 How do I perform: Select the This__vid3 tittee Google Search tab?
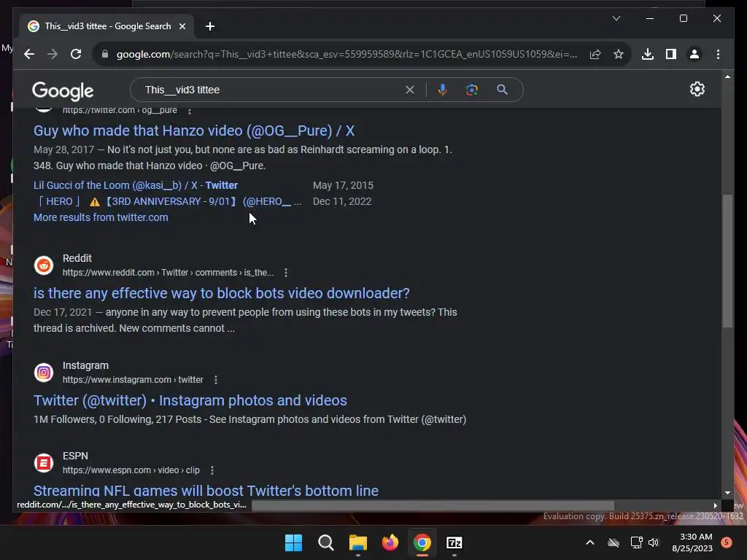[107, 26]
